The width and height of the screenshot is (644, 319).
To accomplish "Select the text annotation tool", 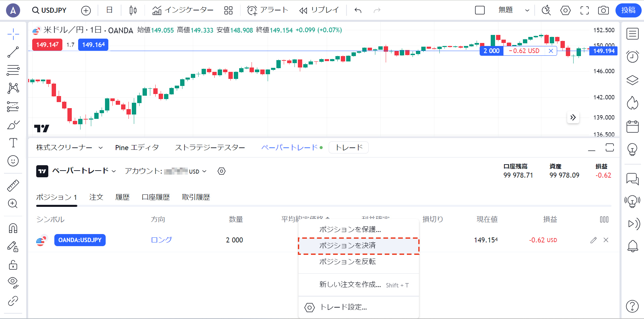I will click(x=13, y=143).
